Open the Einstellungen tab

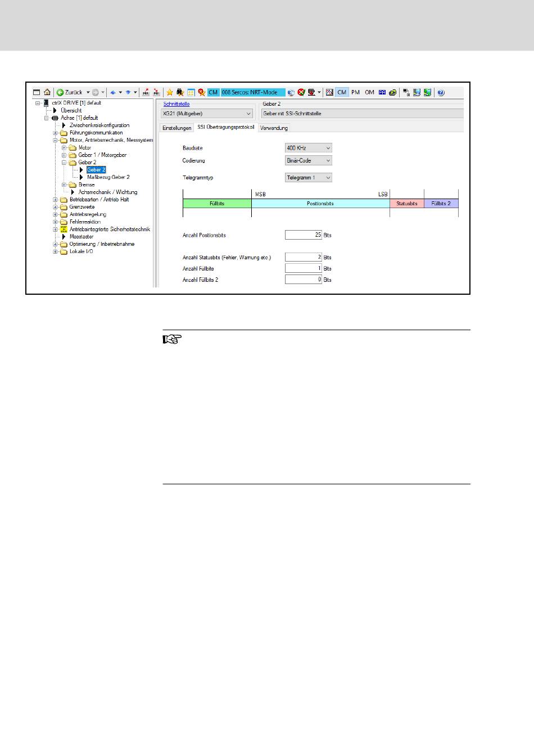pyautogui.click(x=177, y=128)
